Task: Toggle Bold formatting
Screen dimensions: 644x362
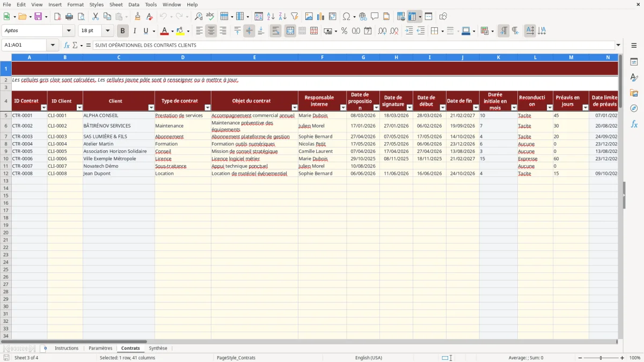Action: (123, 31)
